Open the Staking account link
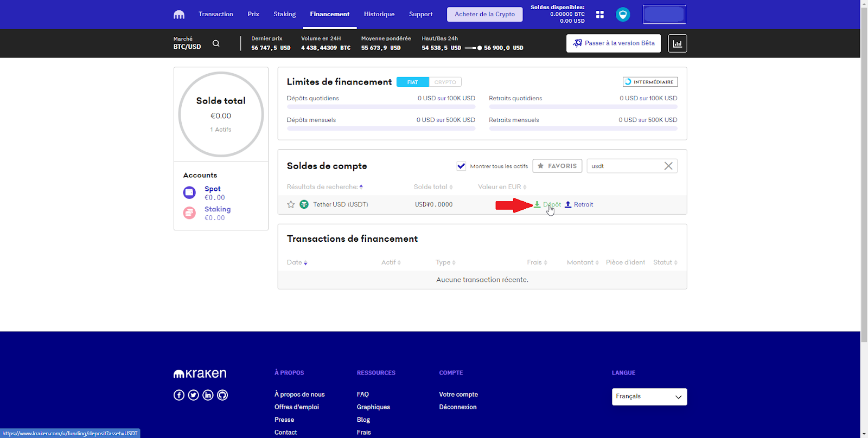Screen dimensions: 868x438 click(x=218, y=209)
